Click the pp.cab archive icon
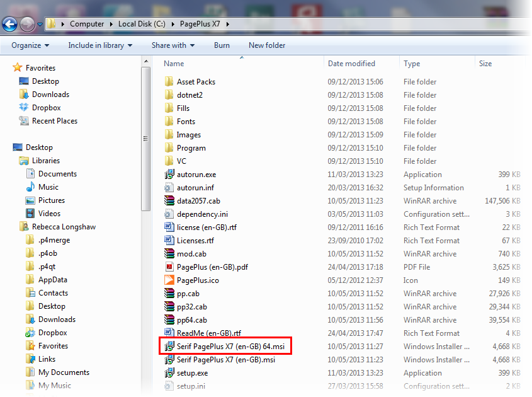Image resolution: width=532 pixels, height=397 pixels. [169, 294]
